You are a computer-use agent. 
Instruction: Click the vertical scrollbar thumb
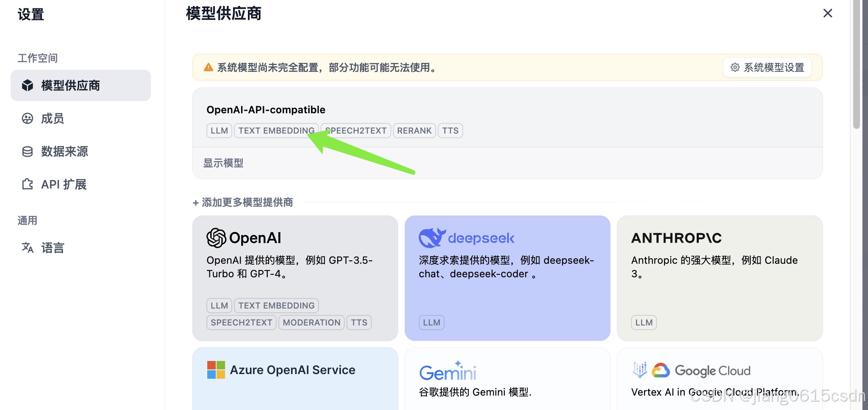(x=857, y=64)
